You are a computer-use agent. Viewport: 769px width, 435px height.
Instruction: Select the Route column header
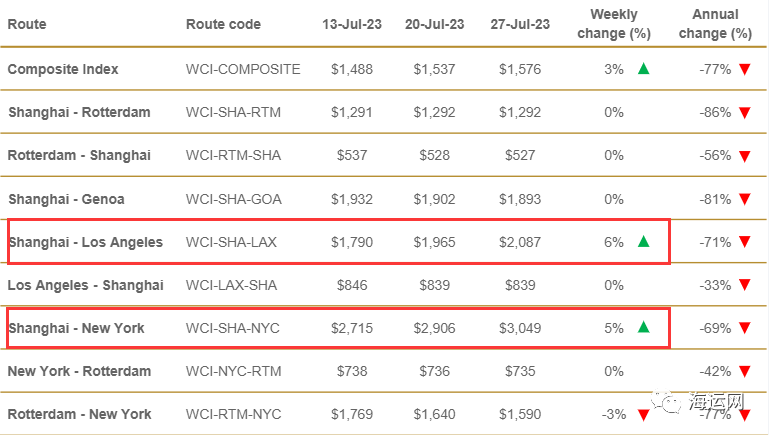(27, 24)
